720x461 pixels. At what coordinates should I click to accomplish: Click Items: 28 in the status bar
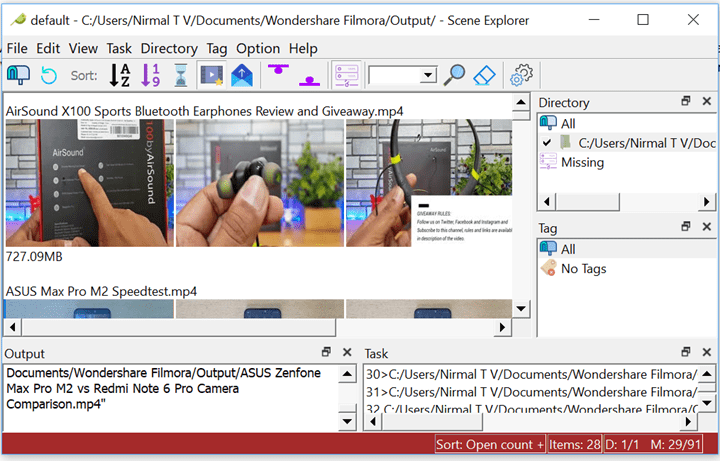pos(574,444)
